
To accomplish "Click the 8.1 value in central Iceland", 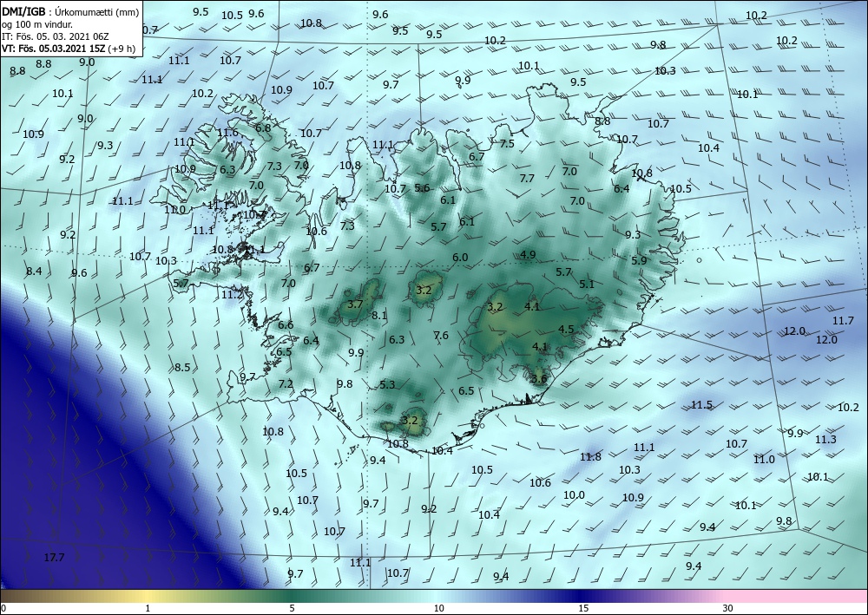I will coord(379,315).
